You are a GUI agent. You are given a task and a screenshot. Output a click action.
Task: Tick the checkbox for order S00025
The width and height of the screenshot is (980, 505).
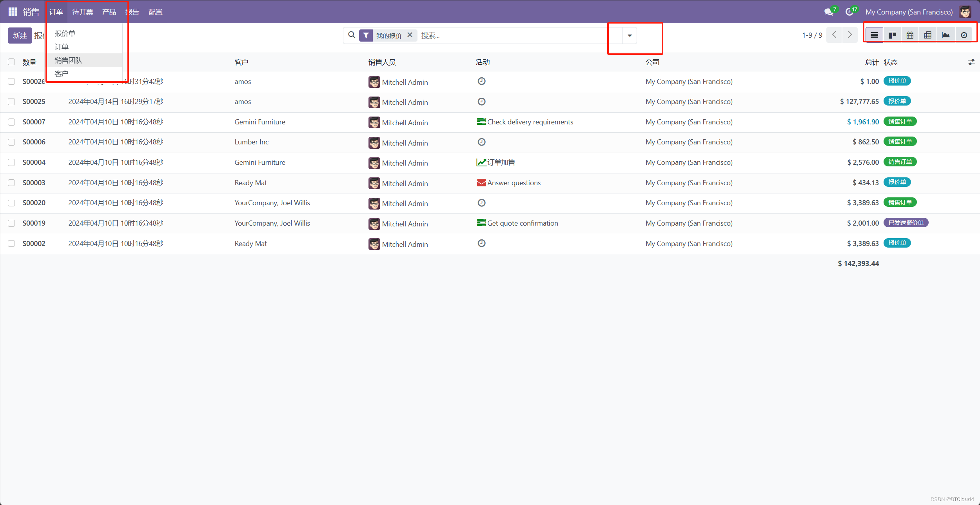(11, 102)
